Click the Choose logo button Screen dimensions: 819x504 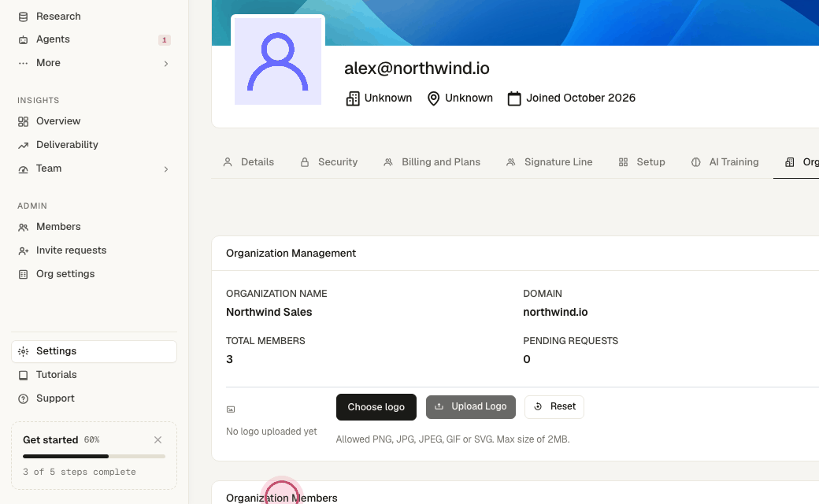tap(376, 407)
